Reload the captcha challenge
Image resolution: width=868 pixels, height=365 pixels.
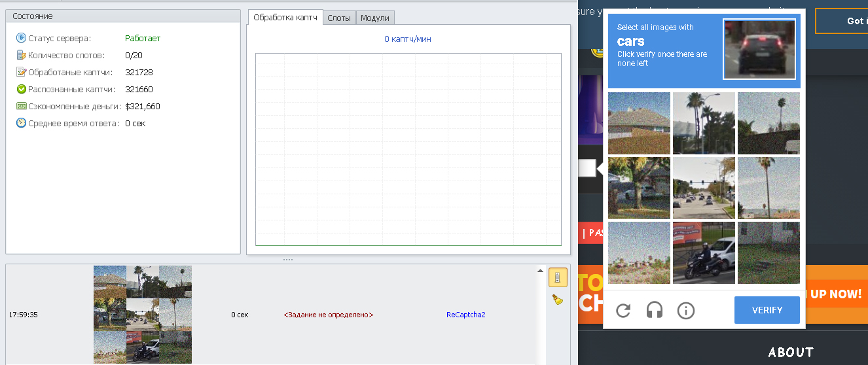click(623, 310)
